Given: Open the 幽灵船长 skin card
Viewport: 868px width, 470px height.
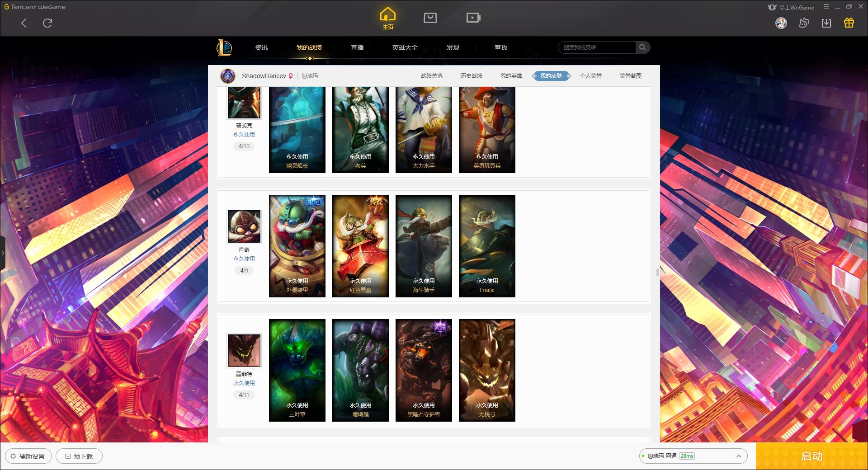Looking at the screenshot, I should point(297,130).
